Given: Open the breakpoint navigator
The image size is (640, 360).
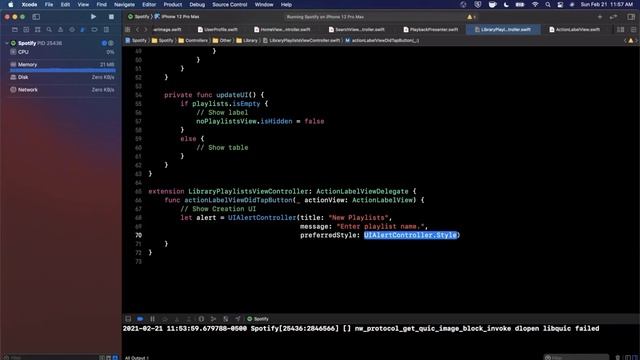Looking at the screenshot, I should (94, 29).
